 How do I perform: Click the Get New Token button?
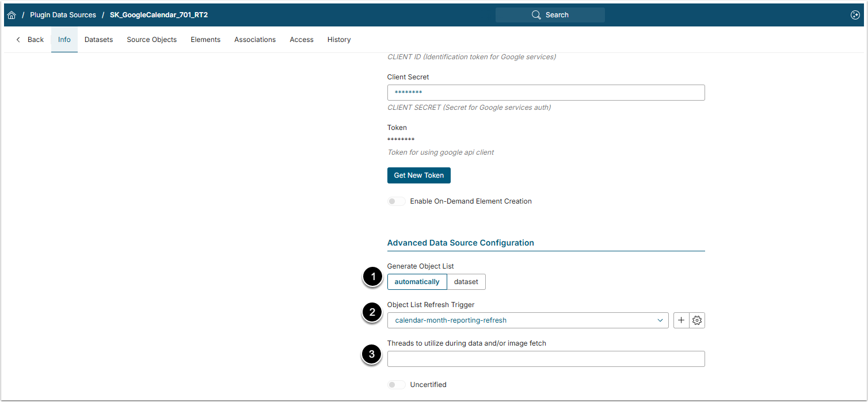(x=418, y=175)
